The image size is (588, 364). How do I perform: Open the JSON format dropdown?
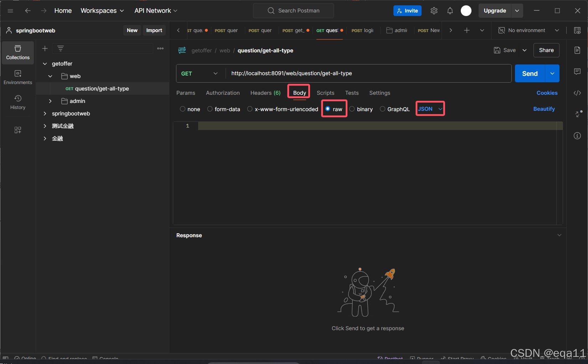pyautogui.click(x=430, y=109)
